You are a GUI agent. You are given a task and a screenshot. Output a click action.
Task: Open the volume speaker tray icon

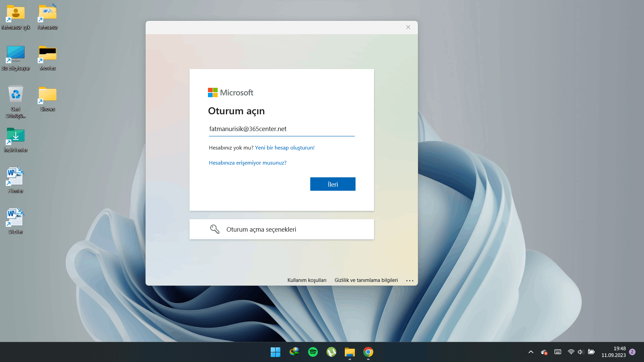point(581,352)
